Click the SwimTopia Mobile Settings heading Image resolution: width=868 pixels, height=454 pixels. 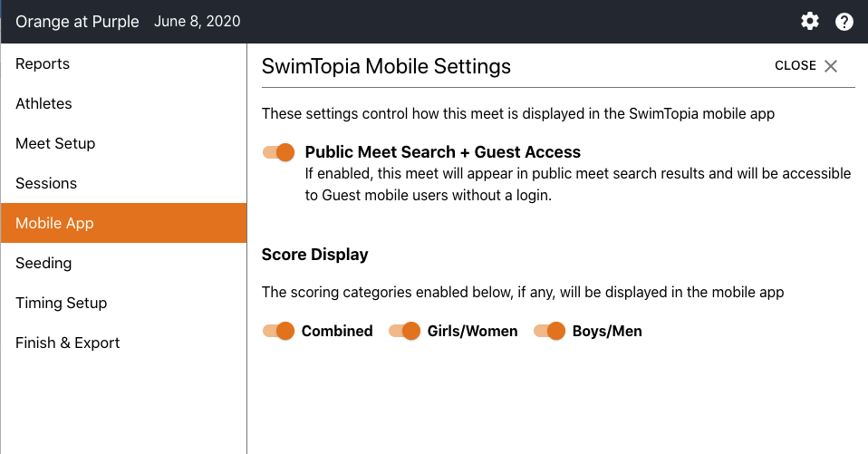coord(386,66)
